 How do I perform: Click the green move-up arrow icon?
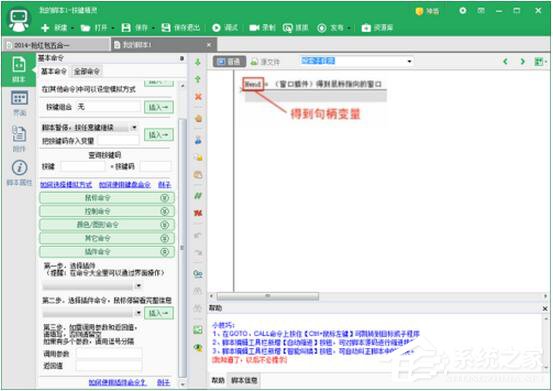coord(198,79)
